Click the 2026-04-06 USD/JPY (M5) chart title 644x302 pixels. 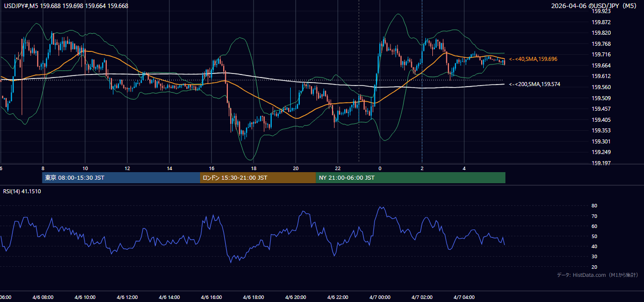tap(594, 6)
